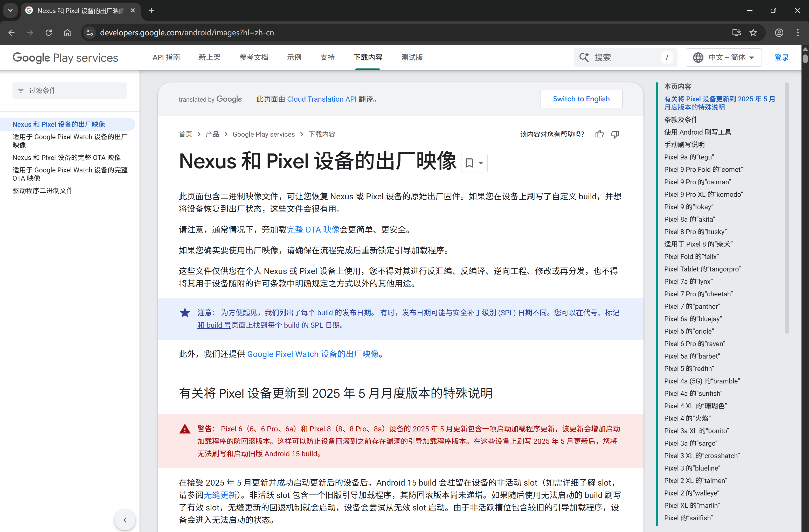Minimize the Chrome window
This screenshot has width=809, height=532.
[x=750, y=11]
